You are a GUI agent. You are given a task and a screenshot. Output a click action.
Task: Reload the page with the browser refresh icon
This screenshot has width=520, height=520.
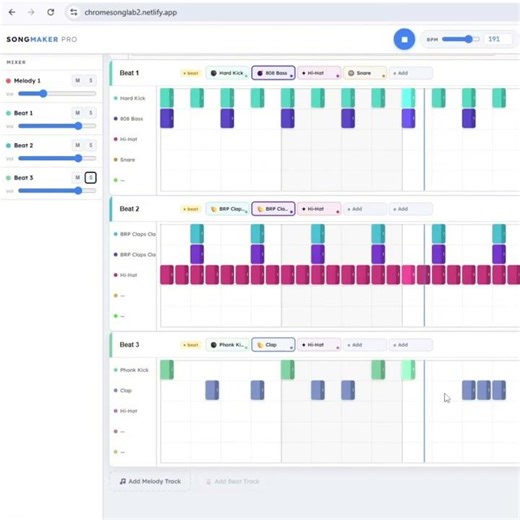(51, 12)
